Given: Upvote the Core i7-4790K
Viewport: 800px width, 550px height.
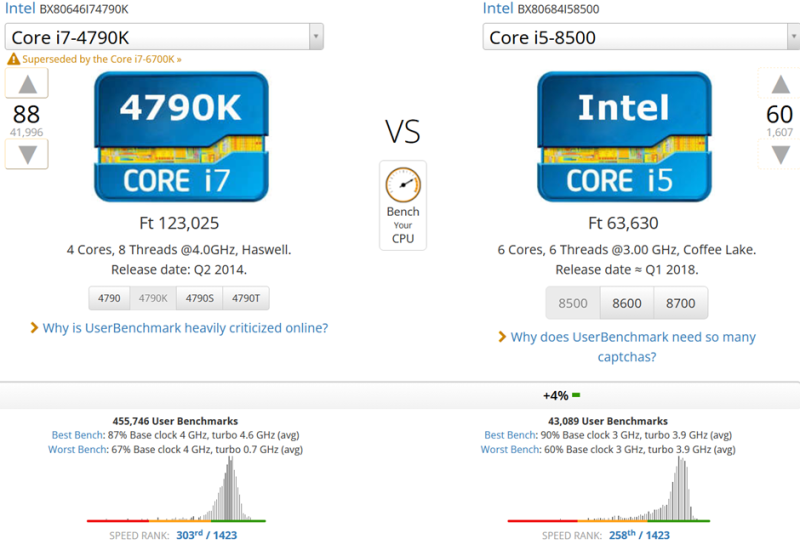Looking at the screenshot, I should click(27, 86).
